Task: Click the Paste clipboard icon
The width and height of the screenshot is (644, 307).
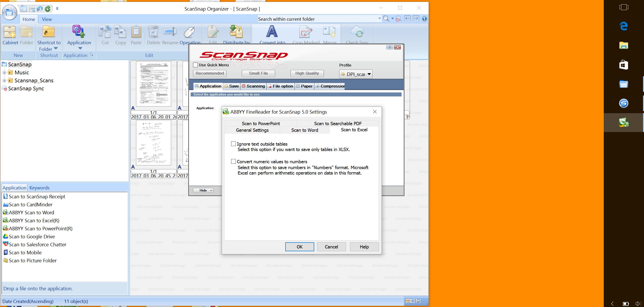Action: tap(136, 32)
